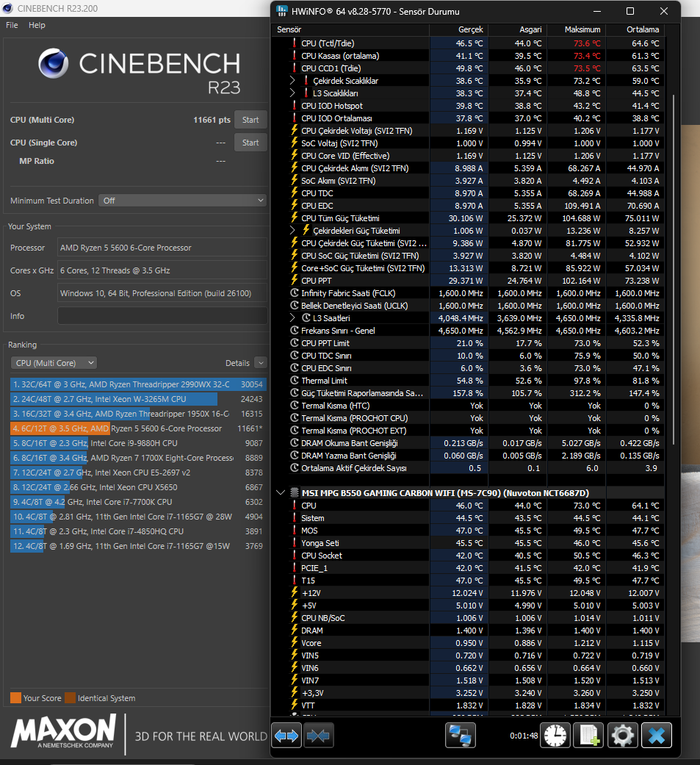Click clock icon beside DRAM Okuma Bant Genişliği
The image size is (700, 765).
(294, 442)
